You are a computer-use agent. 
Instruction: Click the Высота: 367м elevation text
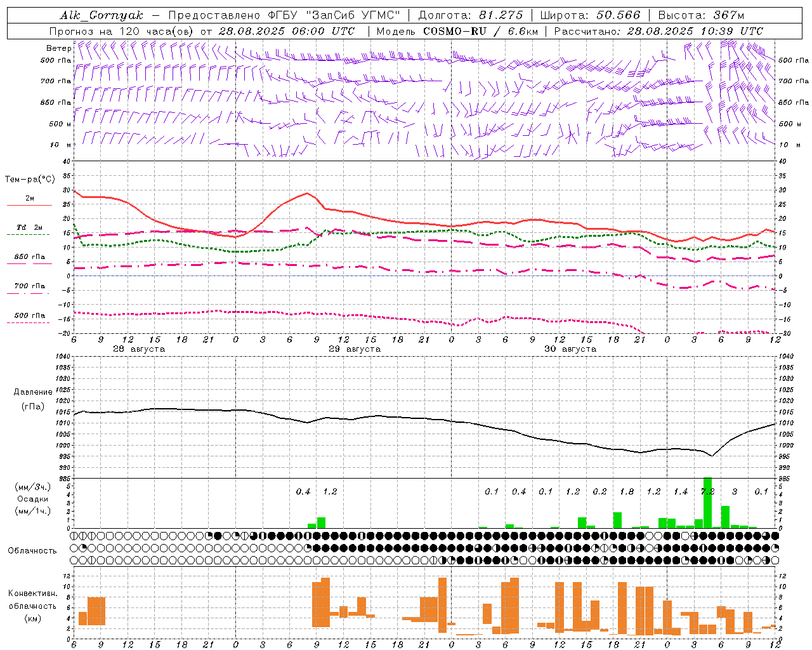tap(701, 15)
